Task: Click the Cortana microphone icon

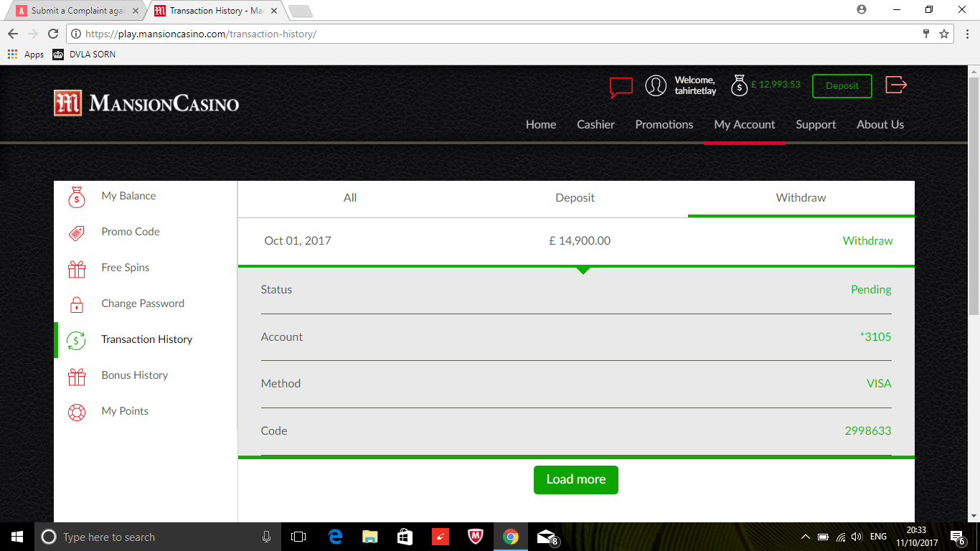Action: (266, 537)
